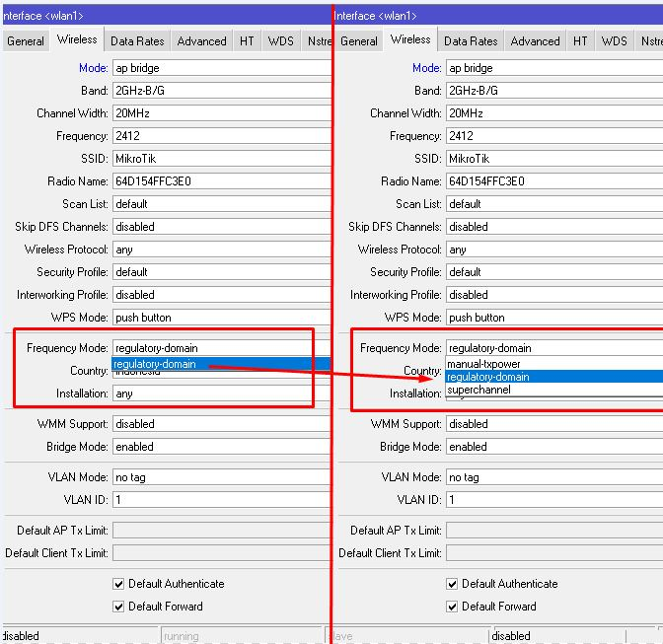Open Interworking Profile field in left window
Viewport: 663px width, 644px height.
(222, 295)
